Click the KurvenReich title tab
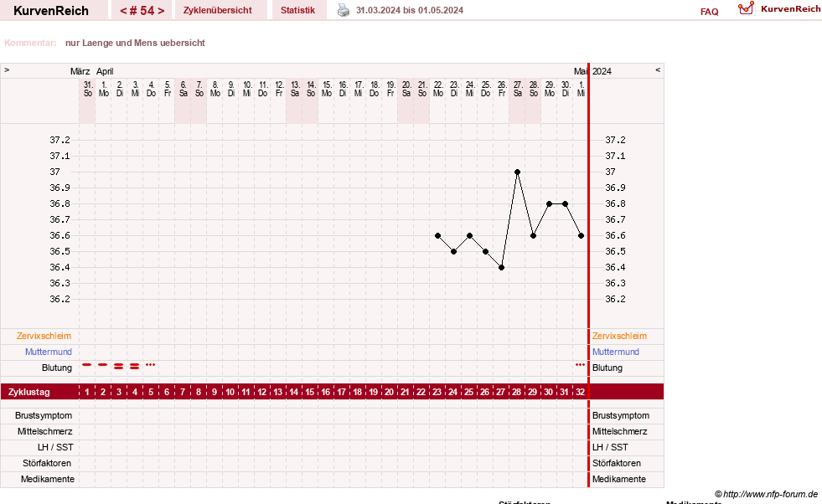The height and width of the screenshot is (504, 822). click(x=51, y=11)
